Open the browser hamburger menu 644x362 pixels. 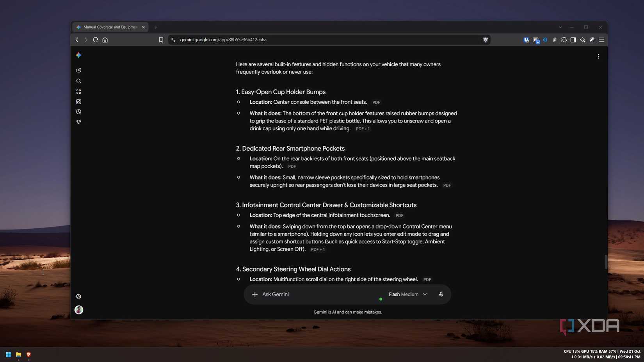click(x=601, y=40)
